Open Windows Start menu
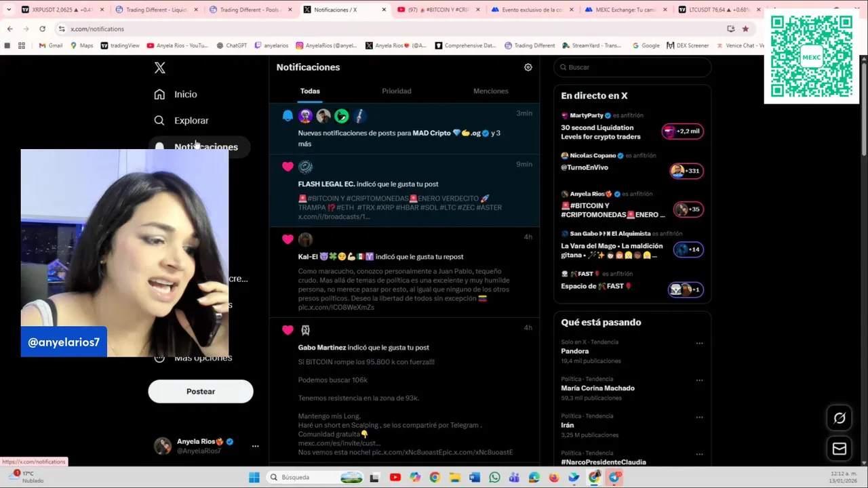Viewport: 868px width, 488px height. coord(254,477)
